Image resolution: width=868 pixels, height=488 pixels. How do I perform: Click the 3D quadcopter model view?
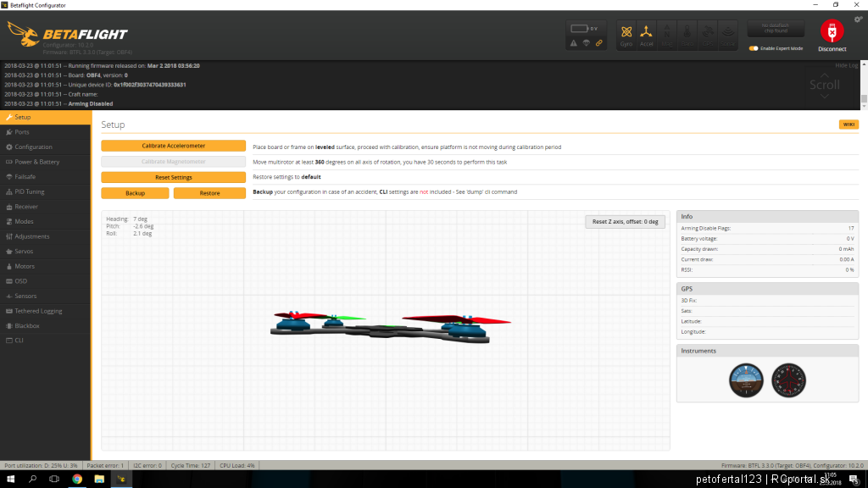[x=386, y=330]
